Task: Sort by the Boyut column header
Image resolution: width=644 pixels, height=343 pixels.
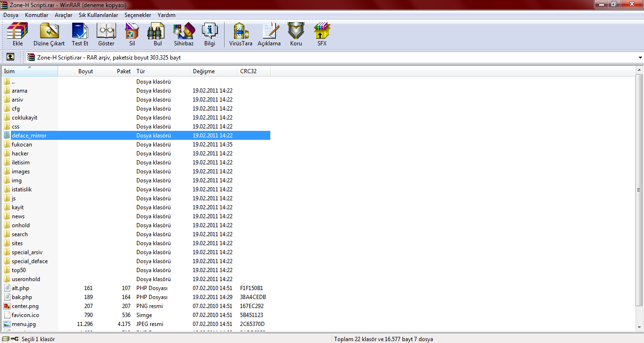Action: [77, 71]
